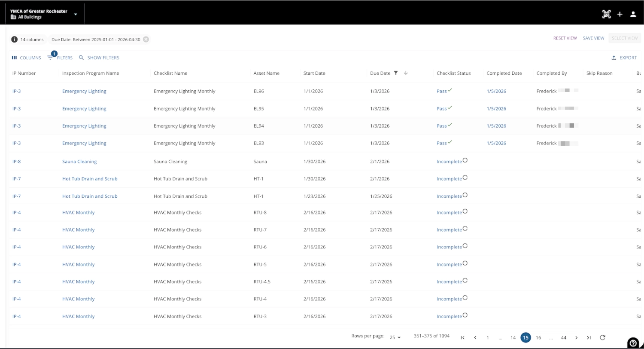Image resolution: width=644 pixels, height=349 pixels.
Task: Open the Filters panel
Action: [60, 58]
